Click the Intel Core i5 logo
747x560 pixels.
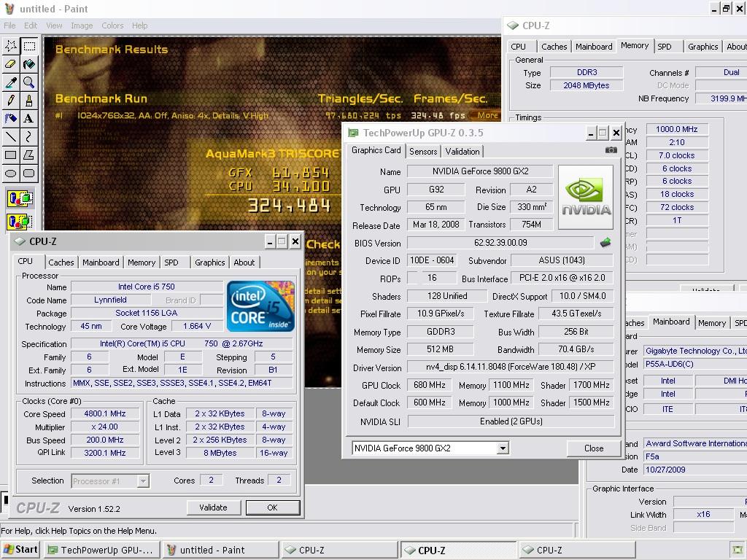pos(260,306)
